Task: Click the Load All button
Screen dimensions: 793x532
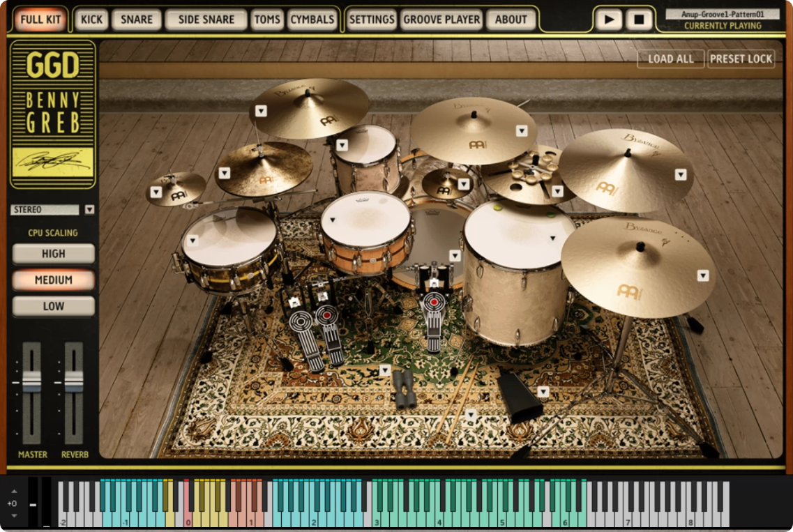Action: [671, 59]
